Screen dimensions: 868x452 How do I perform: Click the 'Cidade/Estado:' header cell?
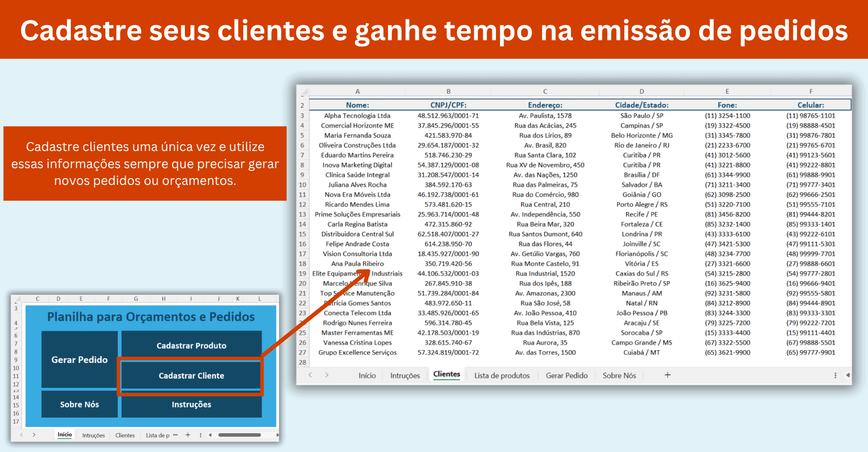click(642, 105)
